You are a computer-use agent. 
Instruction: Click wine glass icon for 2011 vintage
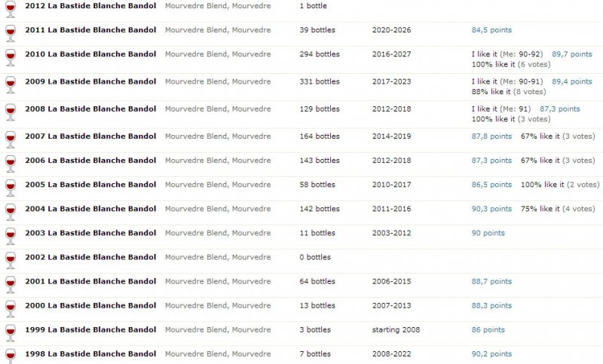(11, 33)
